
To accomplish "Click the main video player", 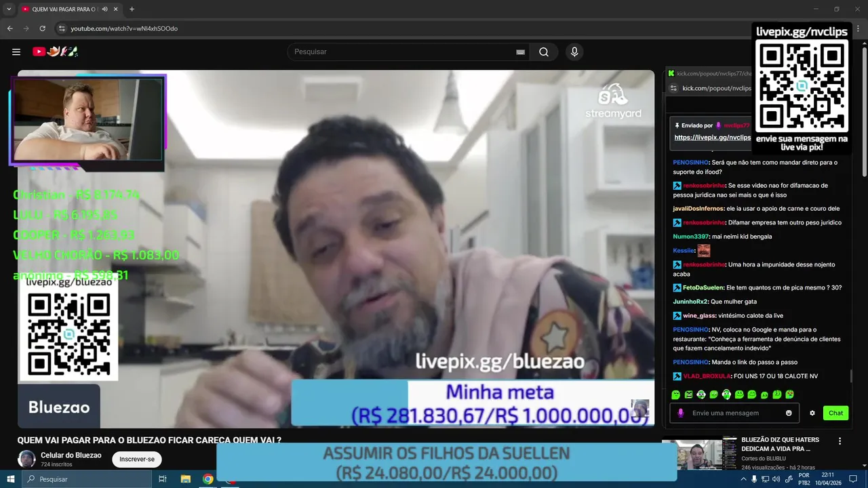I will (x=336, y=249).
